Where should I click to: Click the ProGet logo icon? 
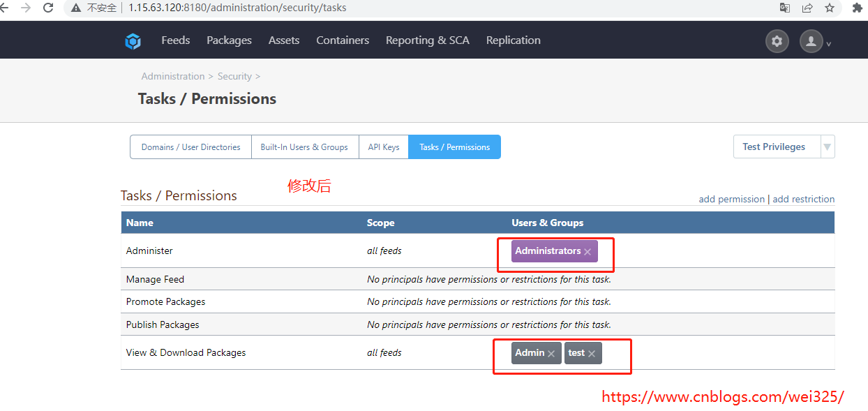click(133, 40)
